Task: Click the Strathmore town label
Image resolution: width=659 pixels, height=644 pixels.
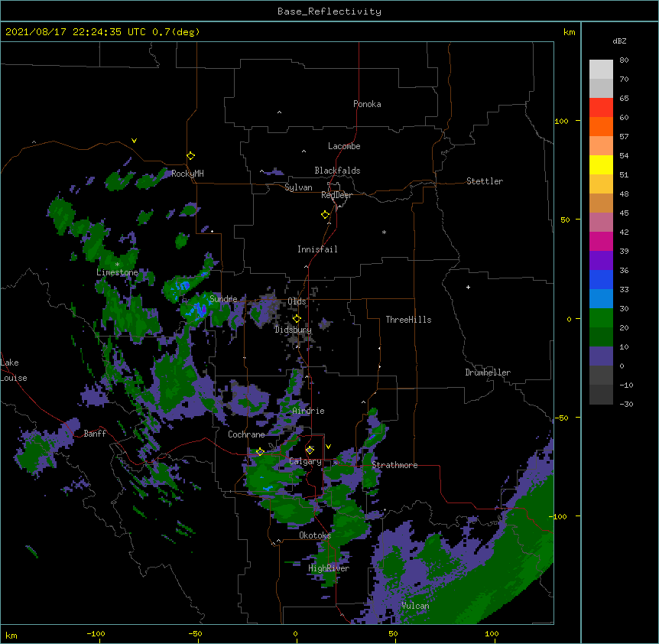Action: click(x=394, y=465)
